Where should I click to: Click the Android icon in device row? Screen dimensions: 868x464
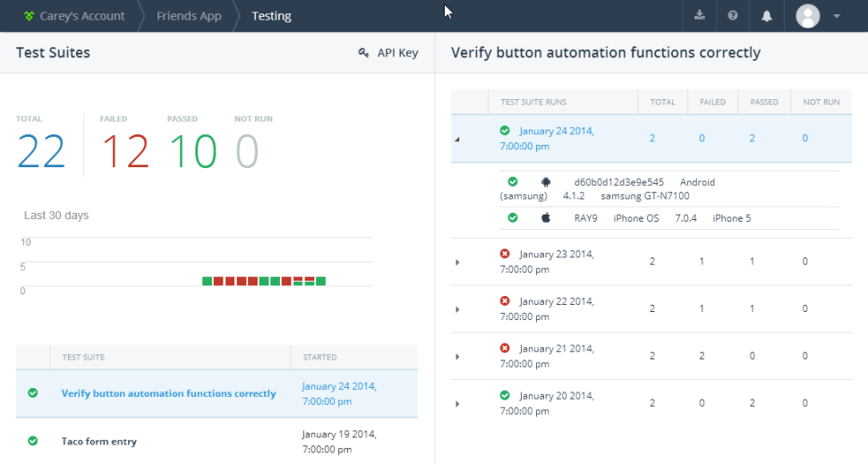(546, 181)
